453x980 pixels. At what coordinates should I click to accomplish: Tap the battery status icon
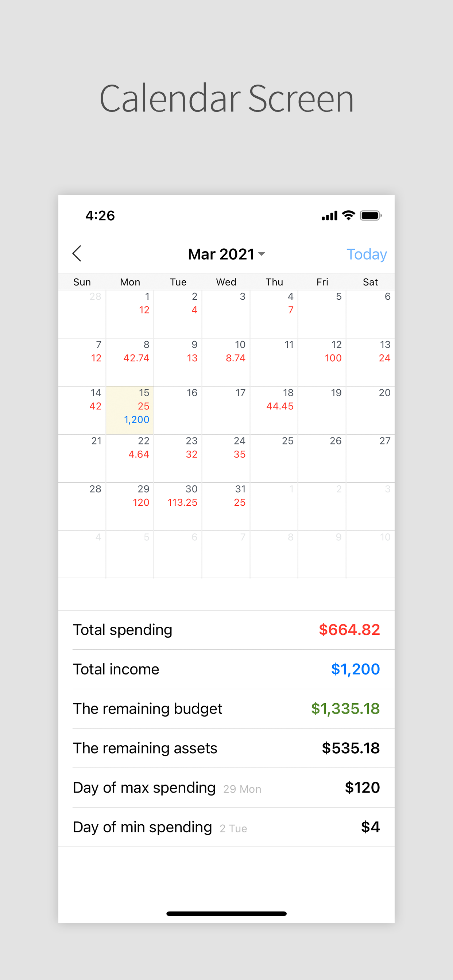point(371,216)
